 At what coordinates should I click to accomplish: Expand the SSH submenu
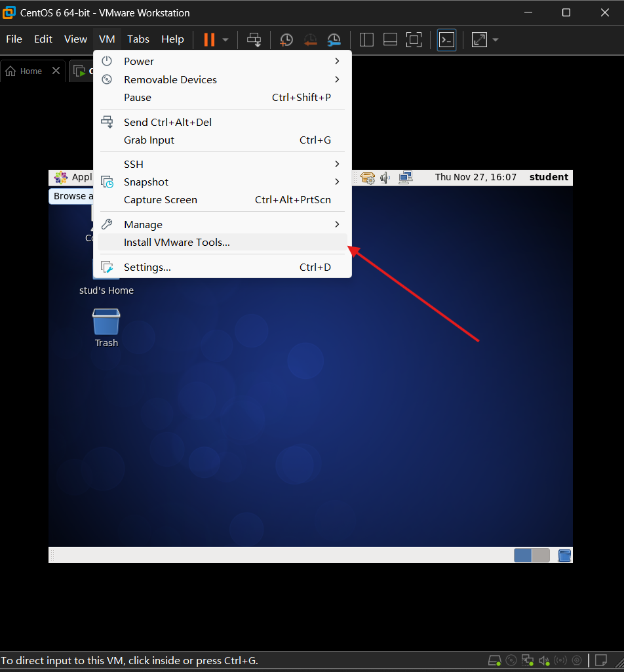click(x=222, y=164)
